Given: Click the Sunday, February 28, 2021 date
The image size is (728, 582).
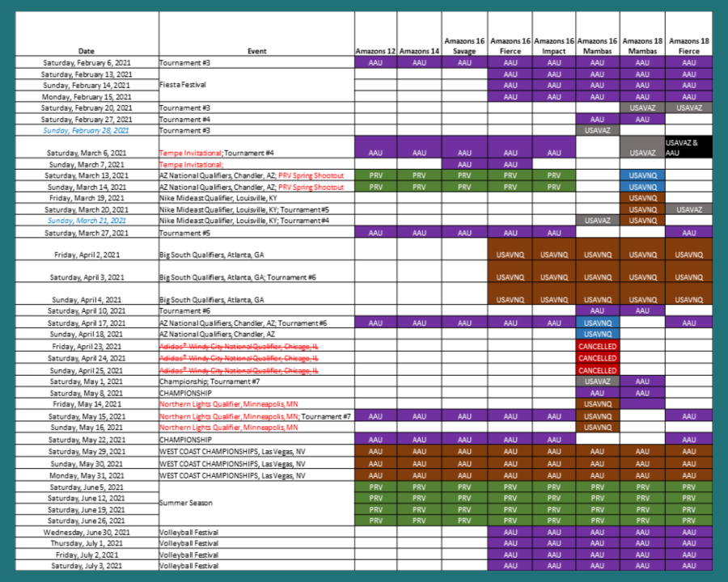Looking at the screenshot, I should [x=87, y=130].
